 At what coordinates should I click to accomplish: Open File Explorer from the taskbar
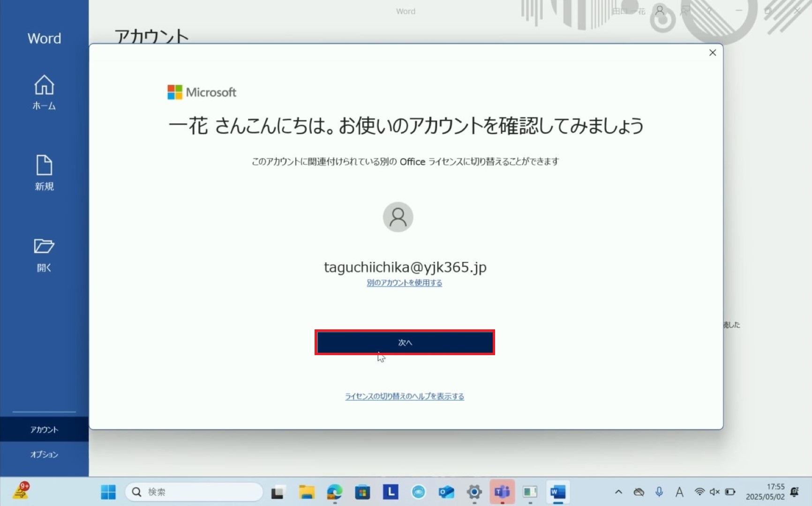click(x=306, y=492)
